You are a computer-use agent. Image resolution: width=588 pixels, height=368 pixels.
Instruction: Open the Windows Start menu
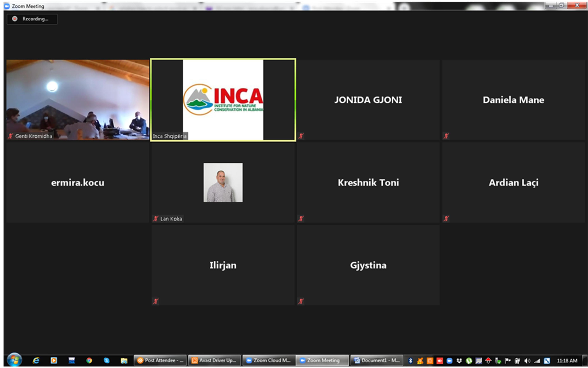[x=15, y=360]
